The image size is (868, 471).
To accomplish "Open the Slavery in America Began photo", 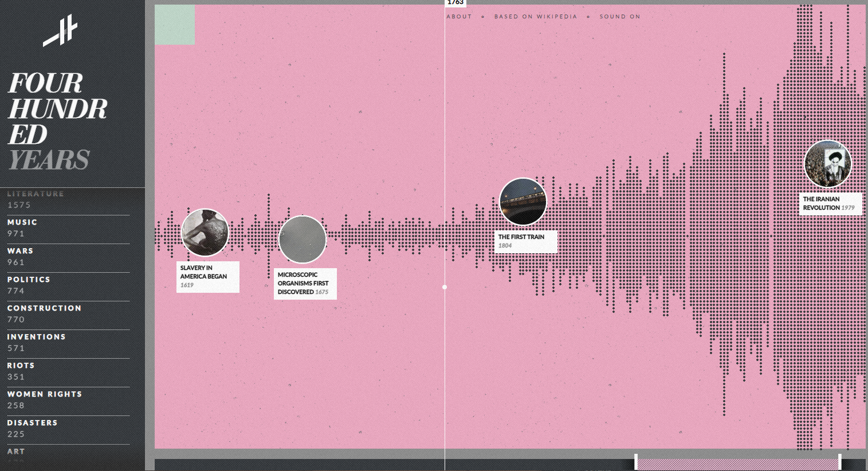I will (x=205, y=232).
